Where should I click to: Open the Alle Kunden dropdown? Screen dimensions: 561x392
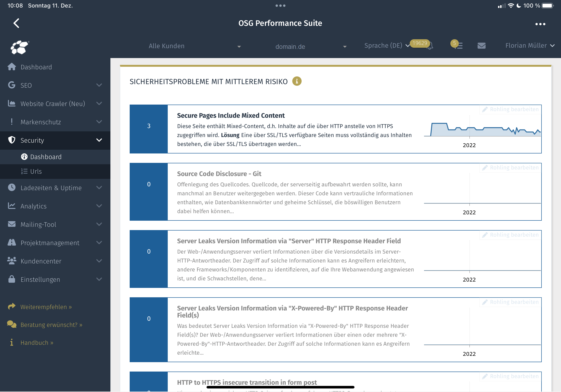[195, 46]
